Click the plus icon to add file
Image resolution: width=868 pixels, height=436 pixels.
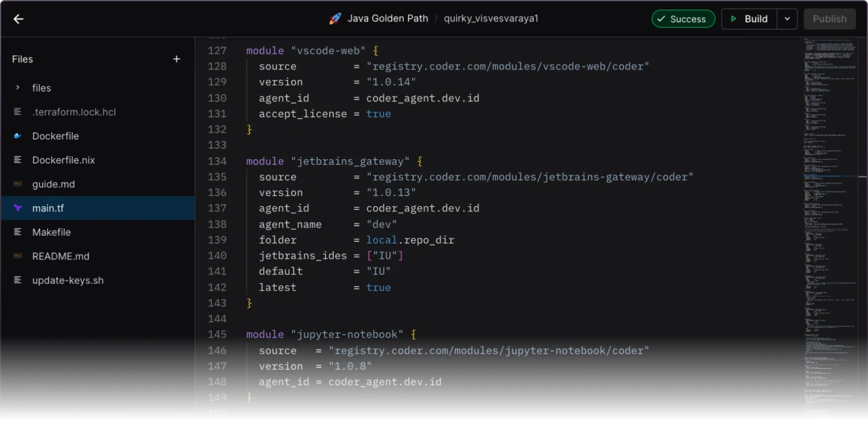pyautogui.click(x=176, y=59)
